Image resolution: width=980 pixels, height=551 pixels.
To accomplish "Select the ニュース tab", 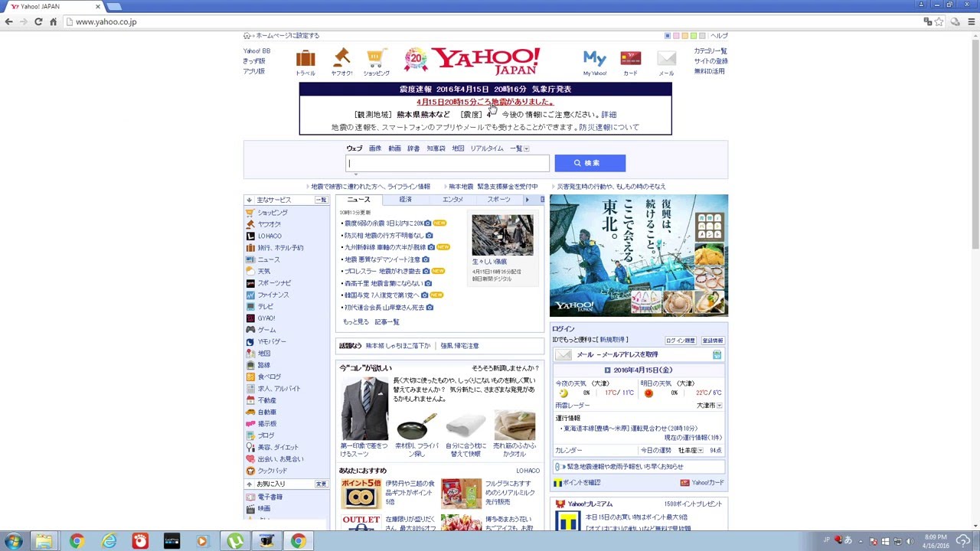I will [x=358, y=200].
